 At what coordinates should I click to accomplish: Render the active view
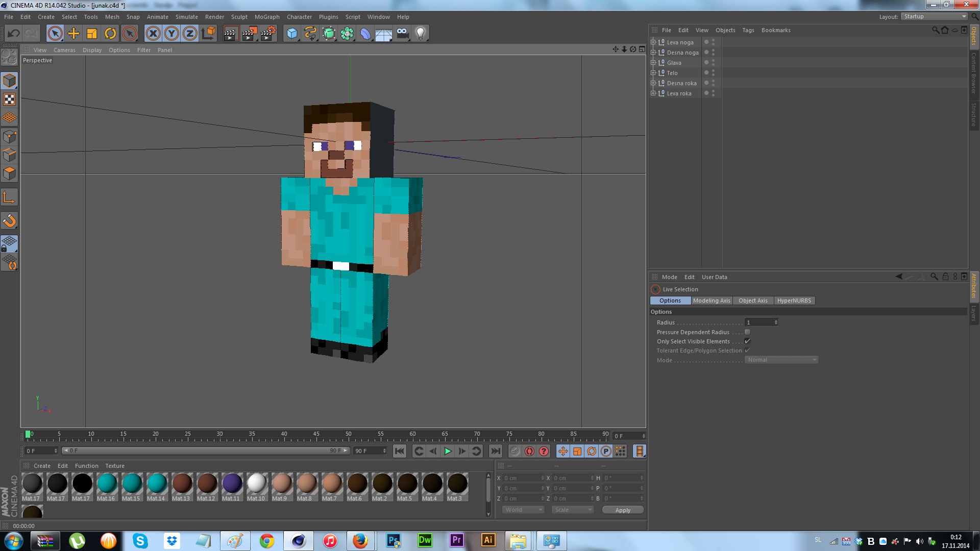[x=231, y=34]
